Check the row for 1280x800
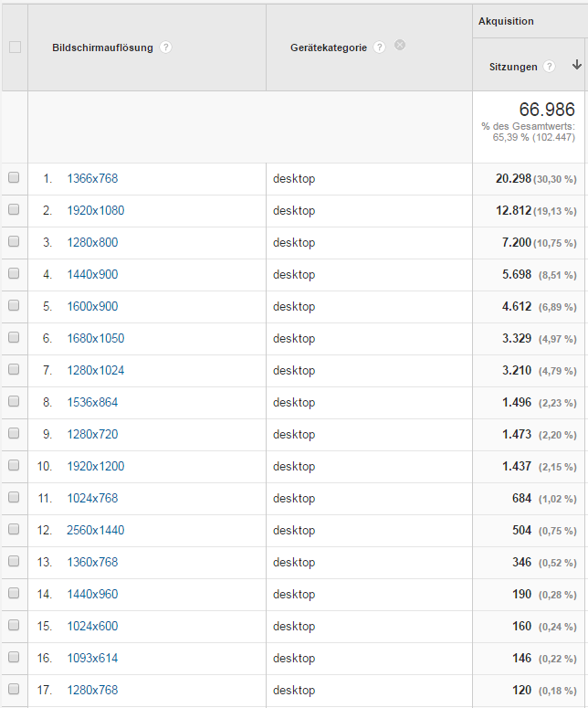The height and width of the screenshot is (708, 588). 14,241
